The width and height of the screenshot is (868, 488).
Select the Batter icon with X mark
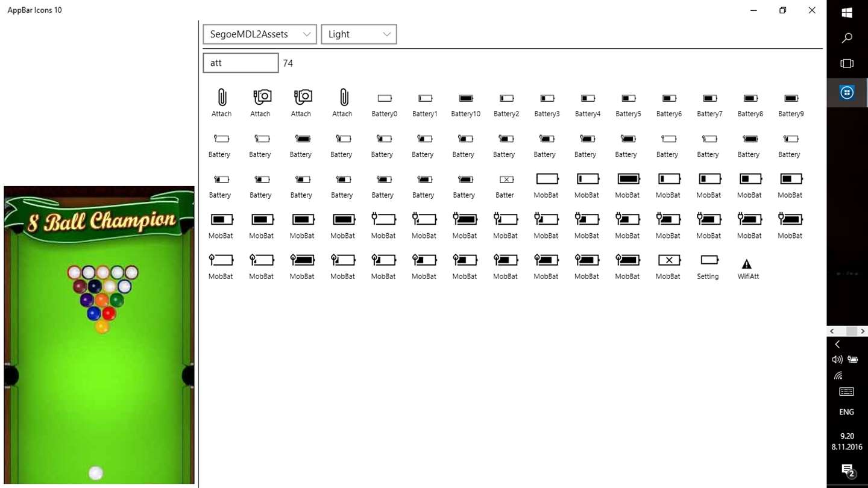point(506,179)
